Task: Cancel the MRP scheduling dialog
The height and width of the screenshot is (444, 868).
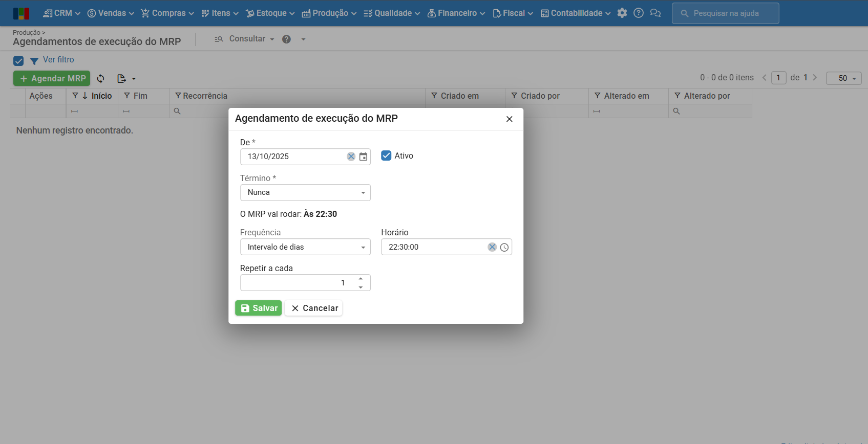Action: coord(314,308)
